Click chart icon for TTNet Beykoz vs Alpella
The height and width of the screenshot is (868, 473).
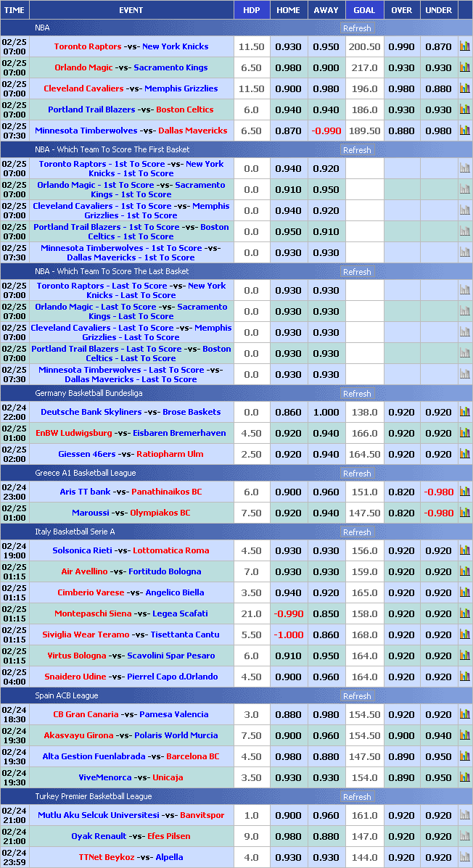464,857
